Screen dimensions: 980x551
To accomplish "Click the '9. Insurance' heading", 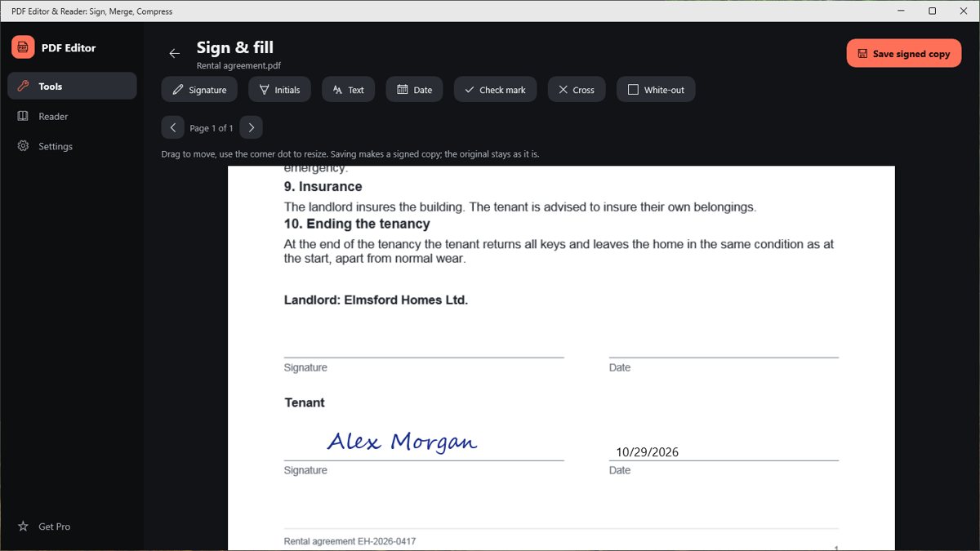I will point(323,186).
